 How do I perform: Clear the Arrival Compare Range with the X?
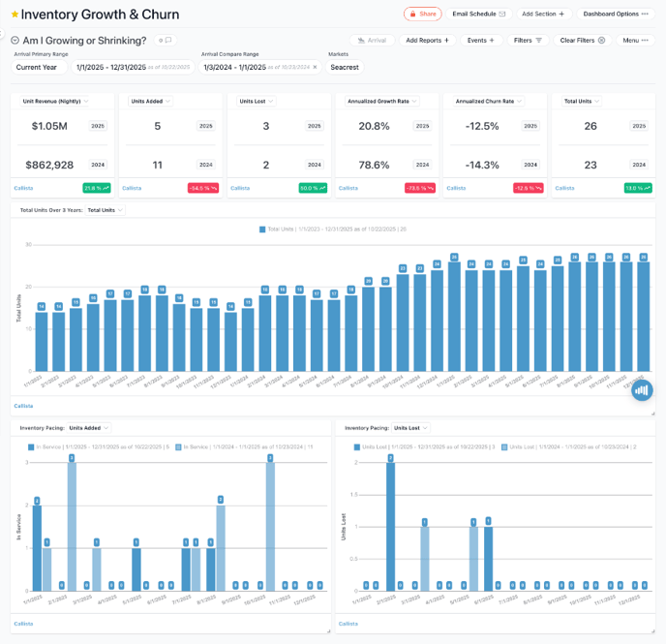coord(316,67)
